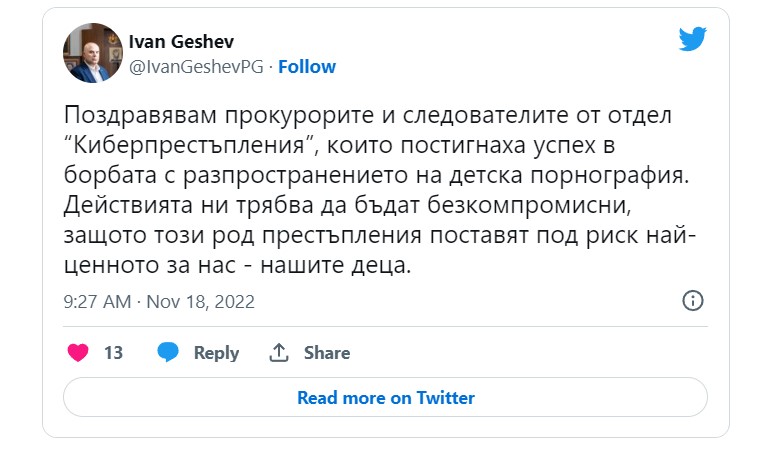
Task: Click the Nov 18, 2022 date
Action: point(200,301)
